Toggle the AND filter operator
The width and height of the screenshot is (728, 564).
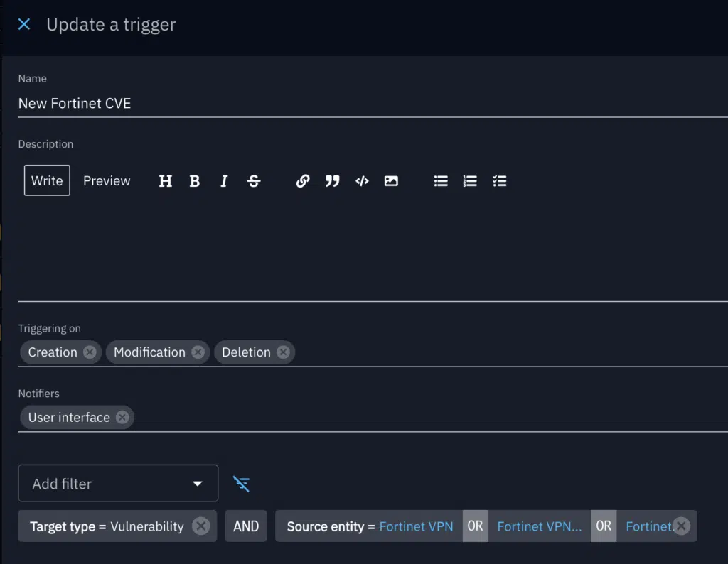pos(246,526)
